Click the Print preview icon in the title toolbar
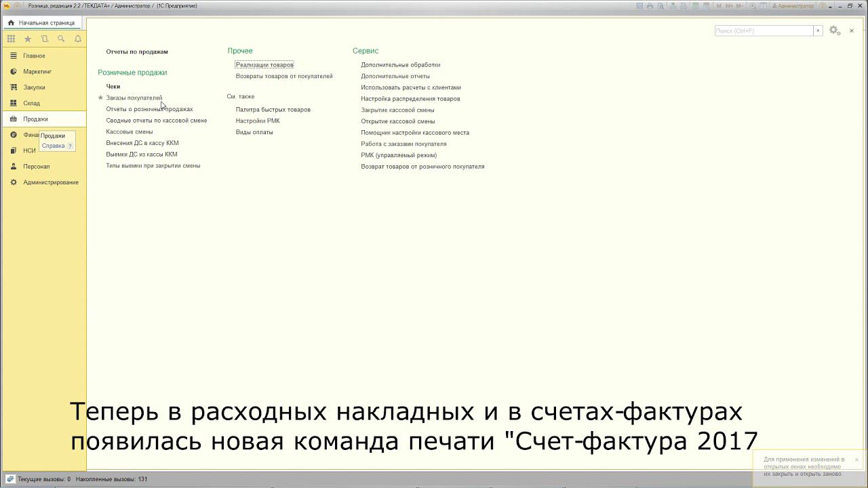 pos(660,5)
